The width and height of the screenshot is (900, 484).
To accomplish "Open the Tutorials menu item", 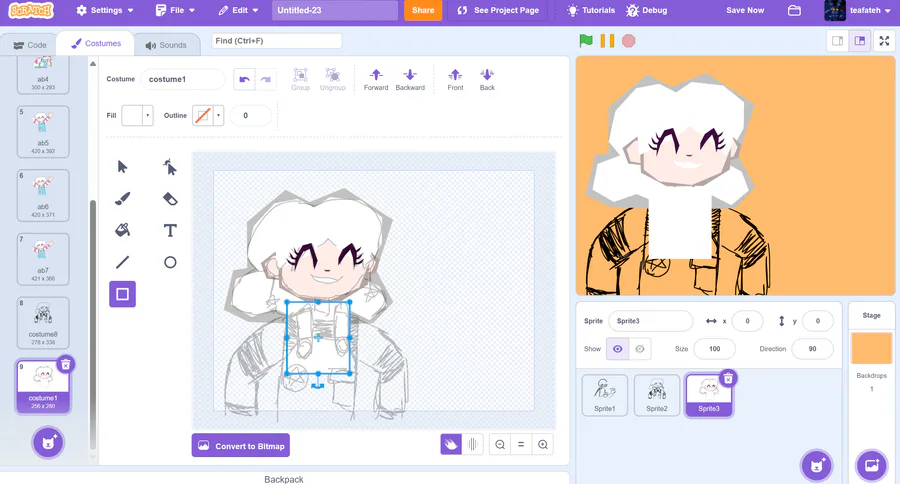I will [591, 10].
